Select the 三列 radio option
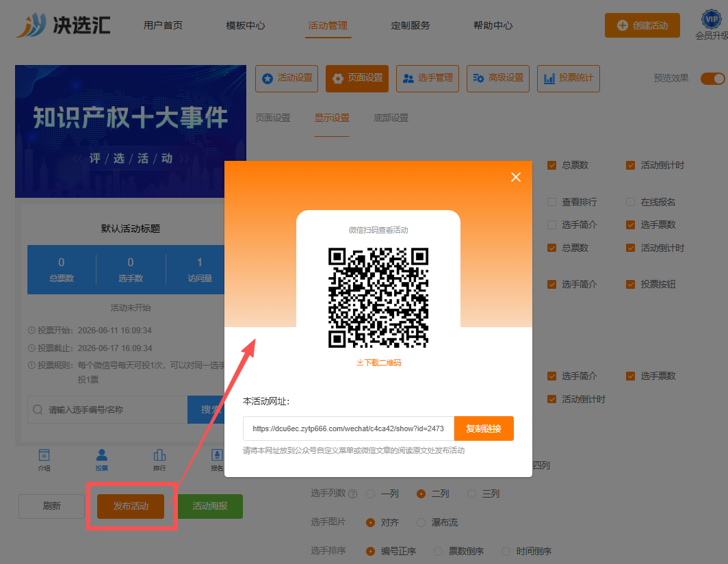 [471, 494]
